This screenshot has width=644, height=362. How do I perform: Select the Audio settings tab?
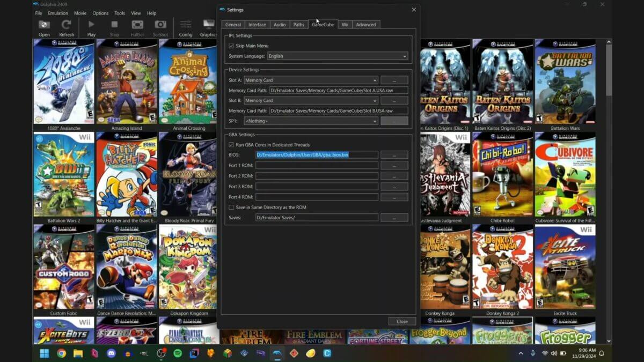pyautogui.click(x=279, y=24)
